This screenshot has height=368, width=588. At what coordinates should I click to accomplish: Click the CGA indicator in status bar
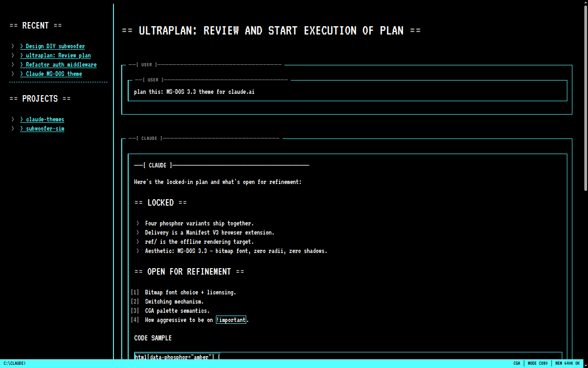(517, 363)
